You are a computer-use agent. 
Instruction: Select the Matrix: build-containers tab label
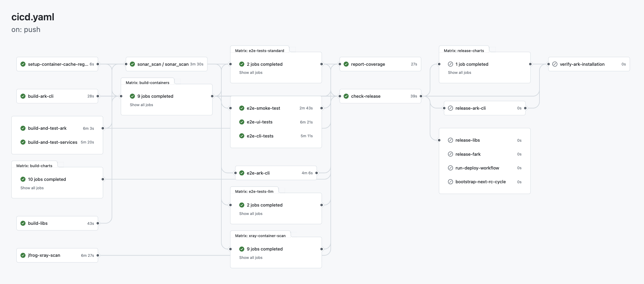tap(147, 83)
